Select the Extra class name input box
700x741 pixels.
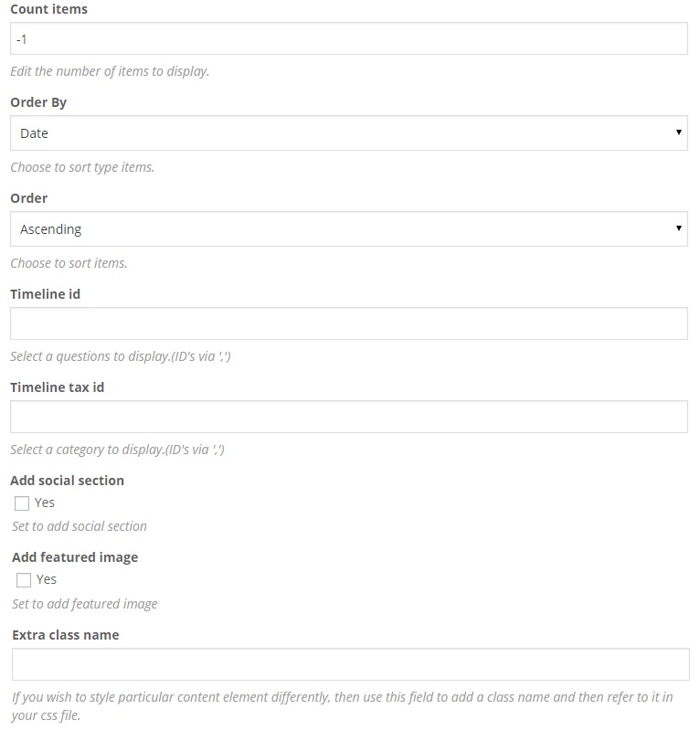pyautogui.click(x=350, y=664)
